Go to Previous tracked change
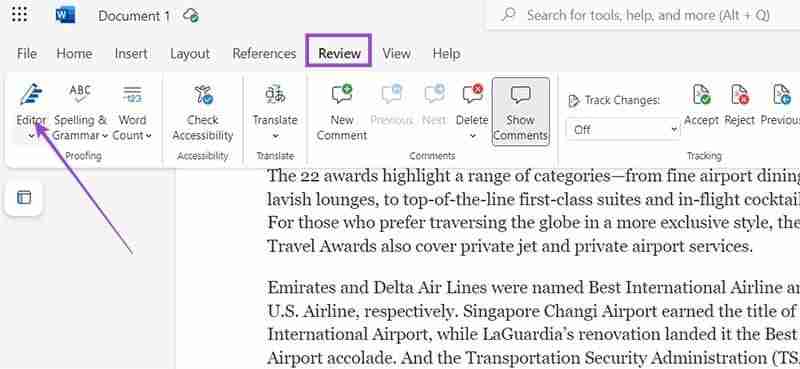 pos(780,106)
